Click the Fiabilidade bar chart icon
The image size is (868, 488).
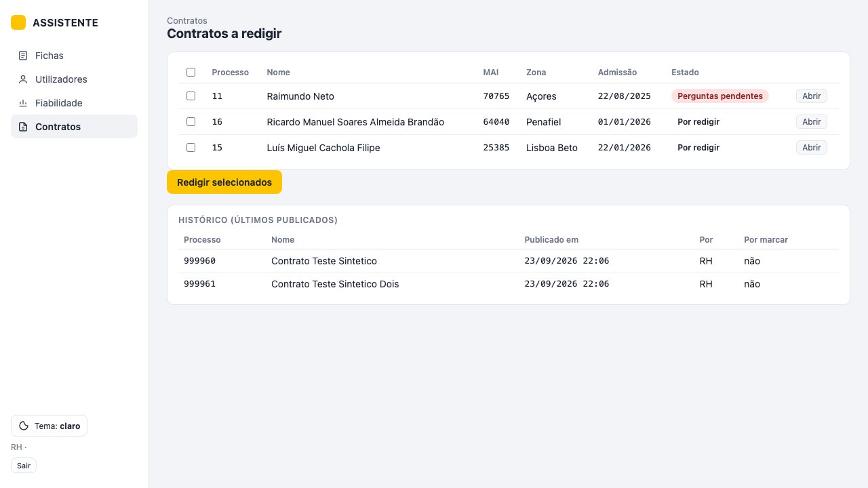[23, 103]
